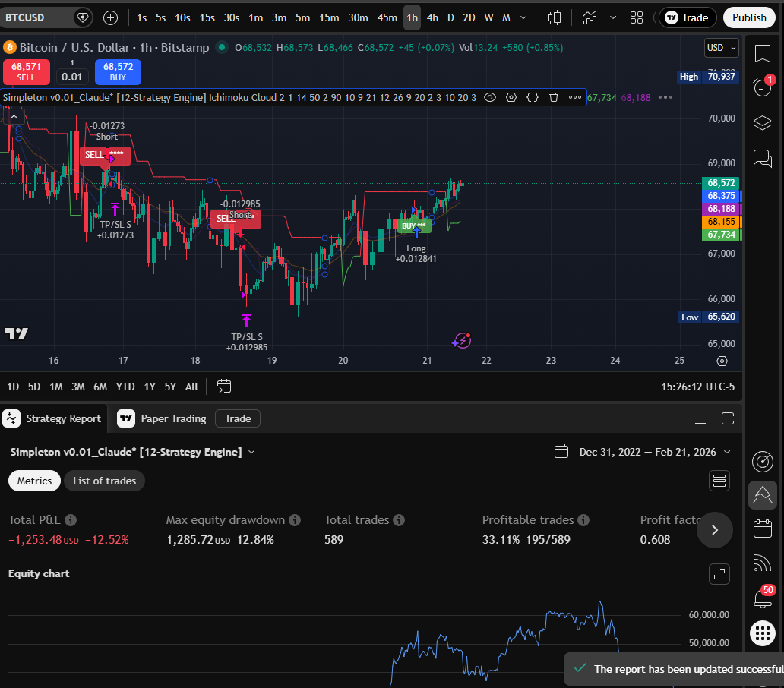Open the chart layout grid icon

click(x=637, y=17)
